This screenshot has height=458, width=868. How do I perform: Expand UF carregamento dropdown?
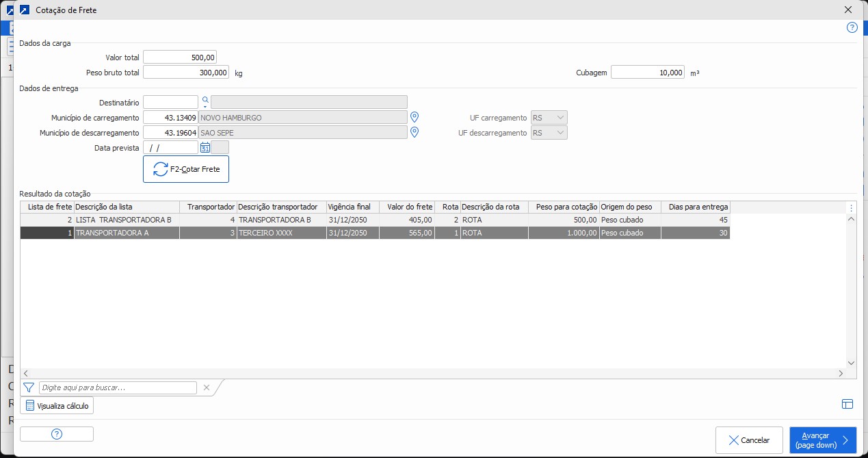[x=560, y=118]
